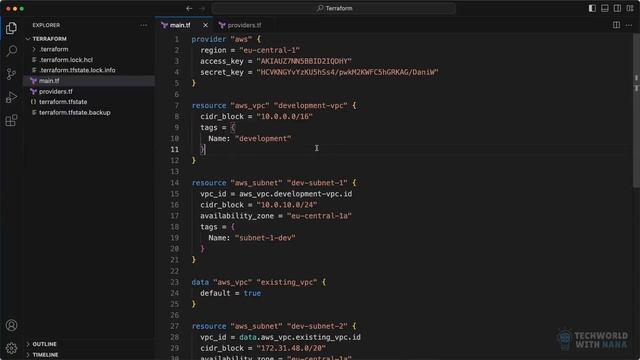640x360 pixels.
Task: Expand the TIMELINE section
Action: tap(45, 355)
